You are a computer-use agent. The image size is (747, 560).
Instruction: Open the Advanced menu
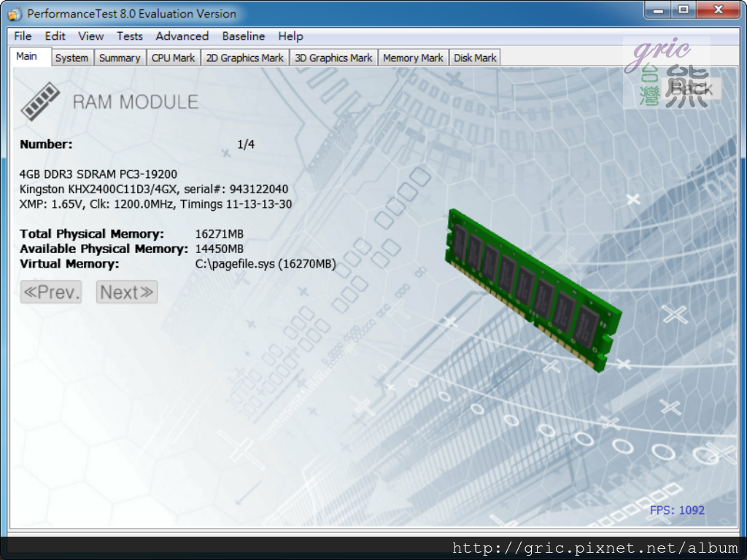[x=182, y=36]
